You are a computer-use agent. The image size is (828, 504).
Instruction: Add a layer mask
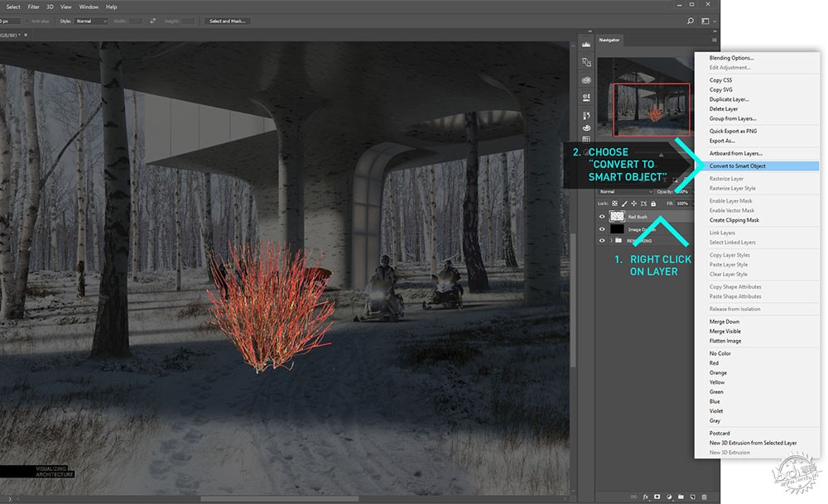pos(657,497)
